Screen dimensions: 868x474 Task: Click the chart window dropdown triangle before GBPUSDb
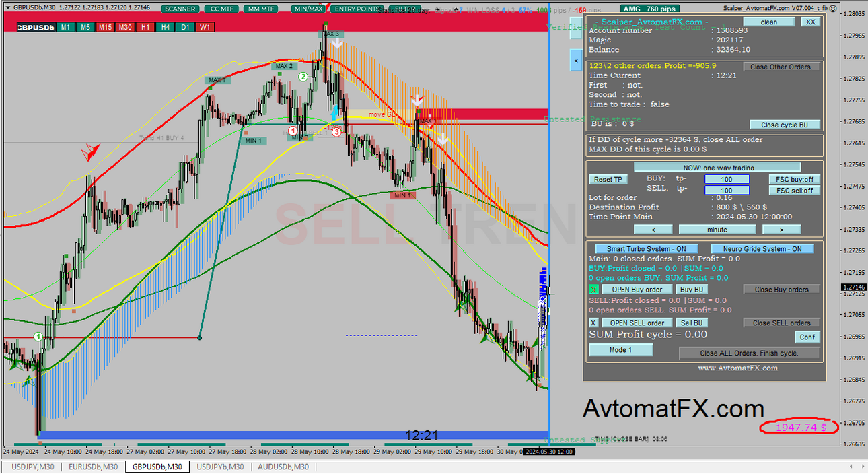(7, 7)
